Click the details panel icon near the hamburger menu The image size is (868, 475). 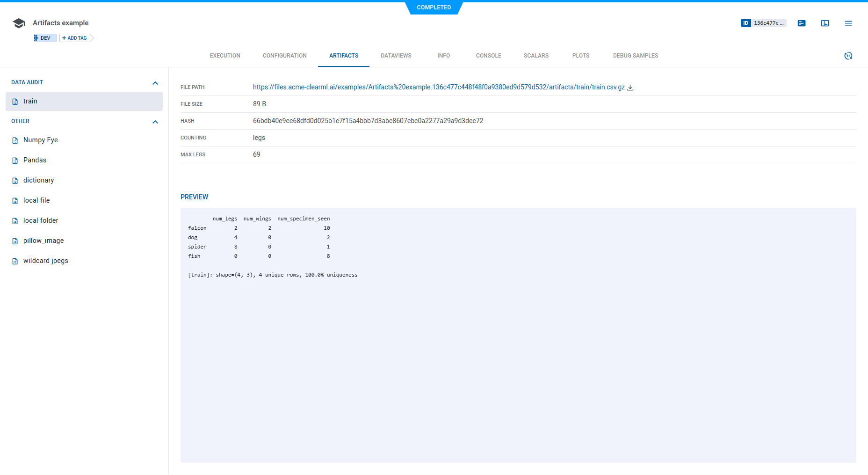pyautogui.click(x=825, y=23)
